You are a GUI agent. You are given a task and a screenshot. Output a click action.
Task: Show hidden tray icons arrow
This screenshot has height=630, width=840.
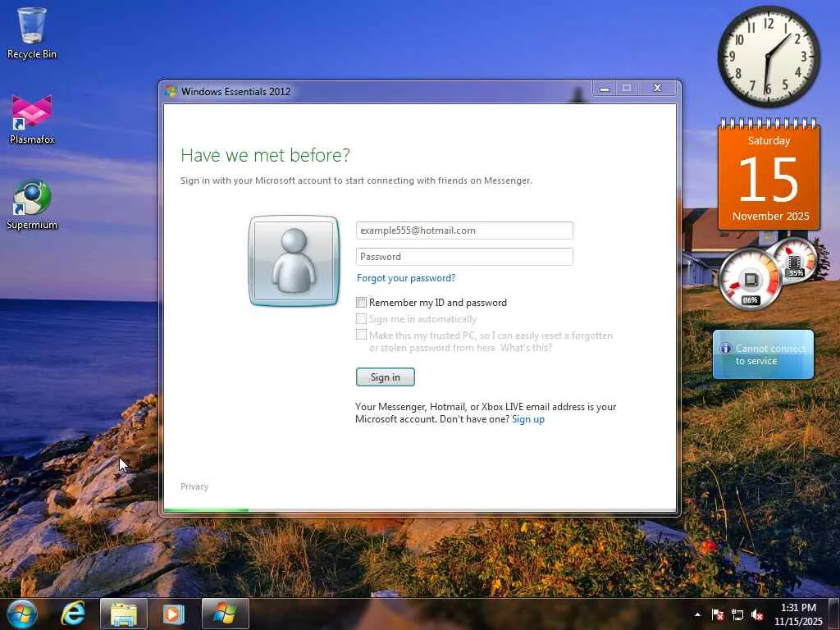click(697, 614)
